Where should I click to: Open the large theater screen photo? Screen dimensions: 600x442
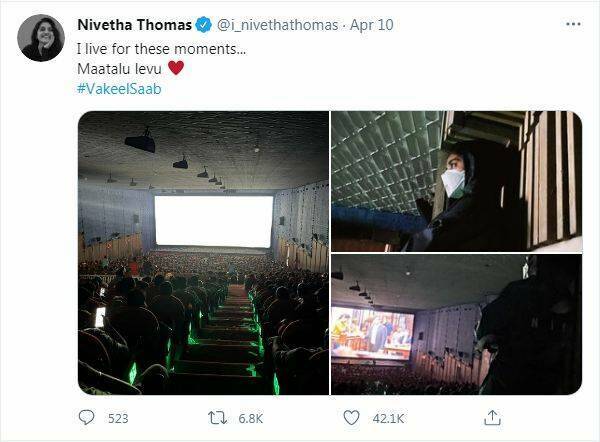[203, 253]
